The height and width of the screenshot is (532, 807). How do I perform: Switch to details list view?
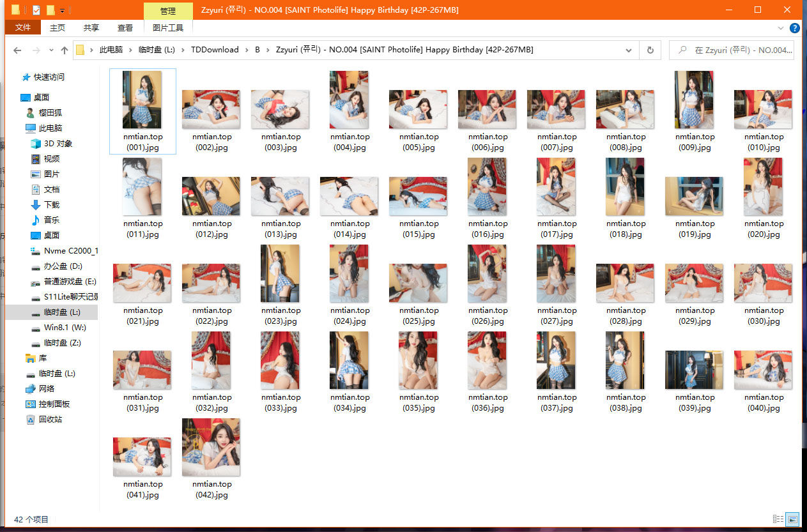778,519
